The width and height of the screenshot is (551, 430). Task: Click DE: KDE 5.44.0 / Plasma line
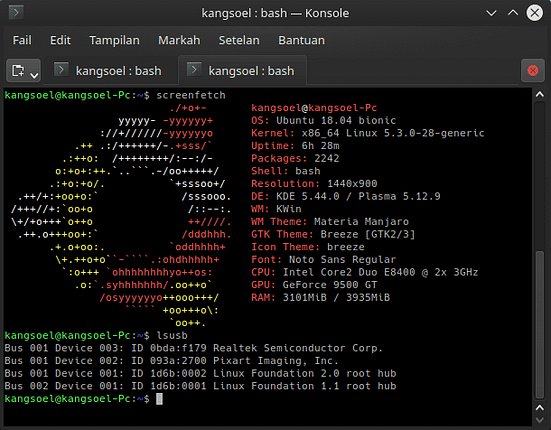[x=346, y=196]
